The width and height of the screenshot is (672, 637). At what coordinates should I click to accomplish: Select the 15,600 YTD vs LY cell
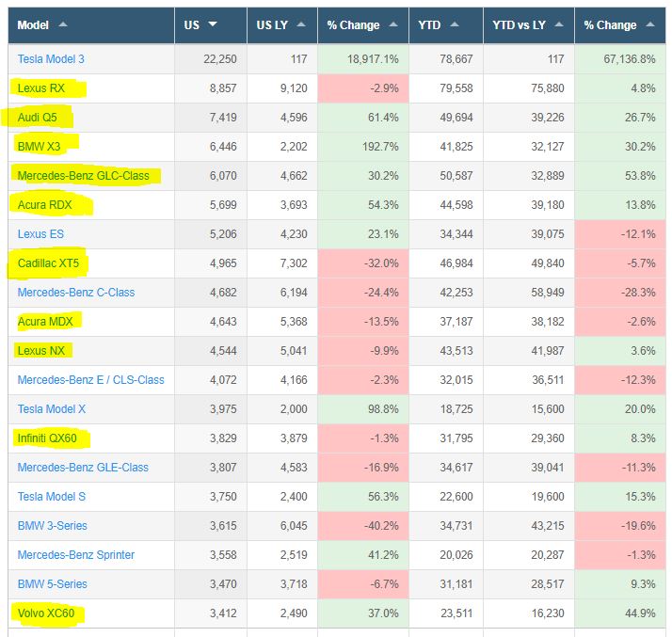coord(529,408)
